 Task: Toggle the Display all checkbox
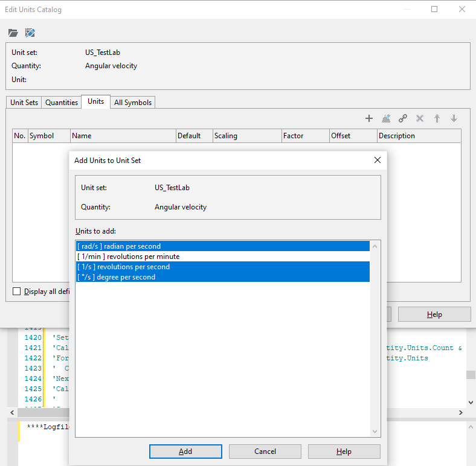pyautogui.click(x=17, y=292)
